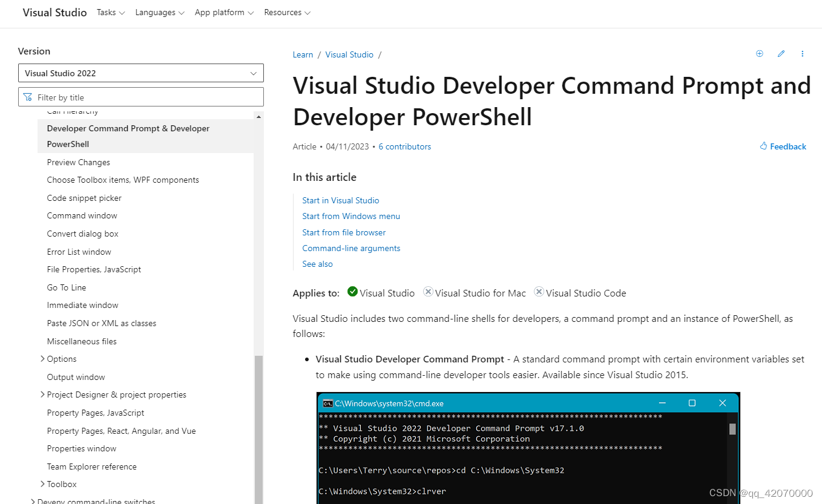Open the 6 contributors link
Screen dimensions: 822x504
(404, 146)
